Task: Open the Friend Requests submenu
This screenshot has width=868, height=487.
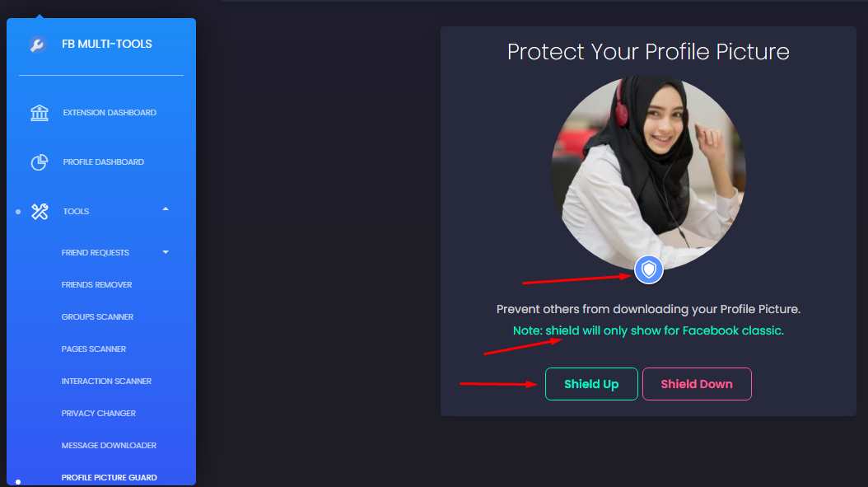Action: point(96,253)
